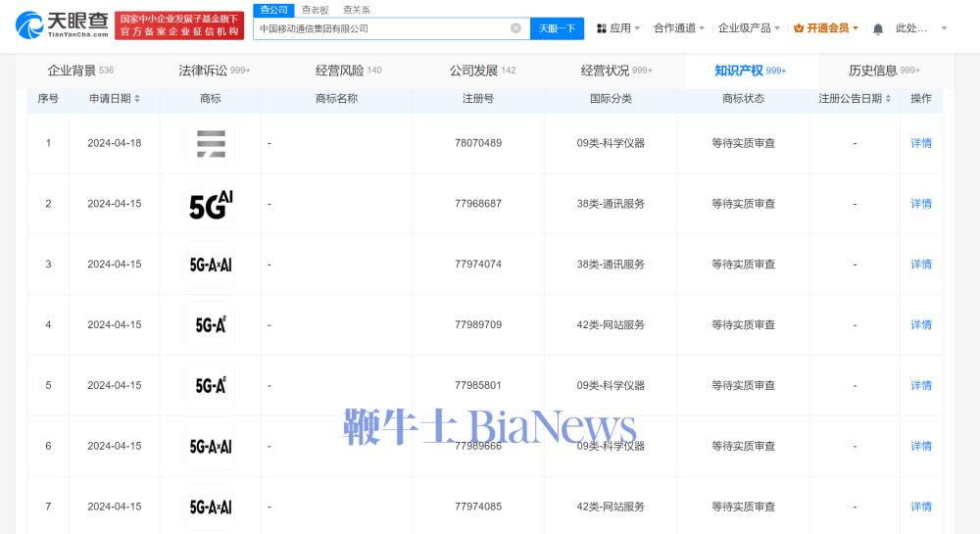The height and width of the screenshot is (534, 980).
Task: Click registration number 78070489
Action: [x=478, y=143]
